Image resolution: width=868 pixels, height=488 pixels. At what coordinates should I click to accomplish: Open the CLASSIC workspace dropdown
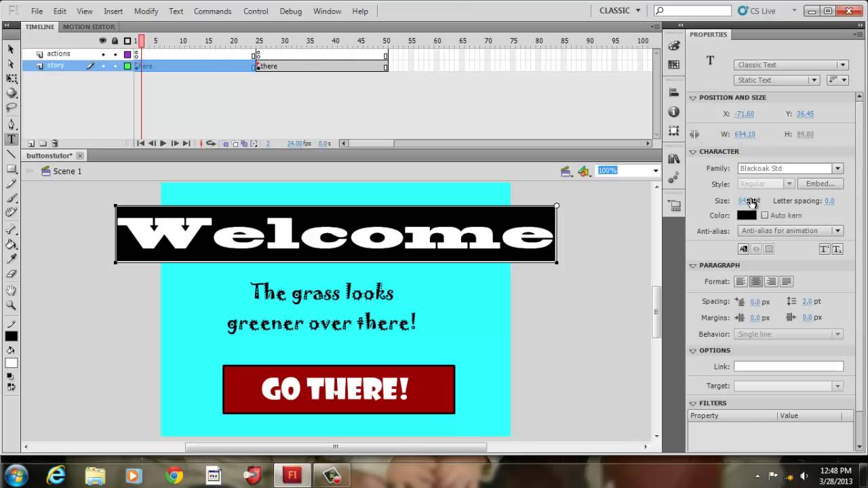coord(620,11)
